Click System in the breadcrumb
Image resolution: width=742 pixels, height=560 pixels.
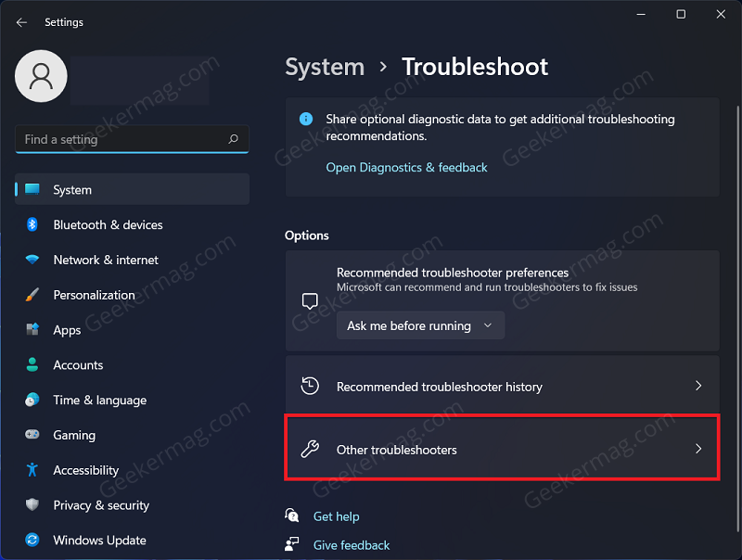(x=325, y=67)
